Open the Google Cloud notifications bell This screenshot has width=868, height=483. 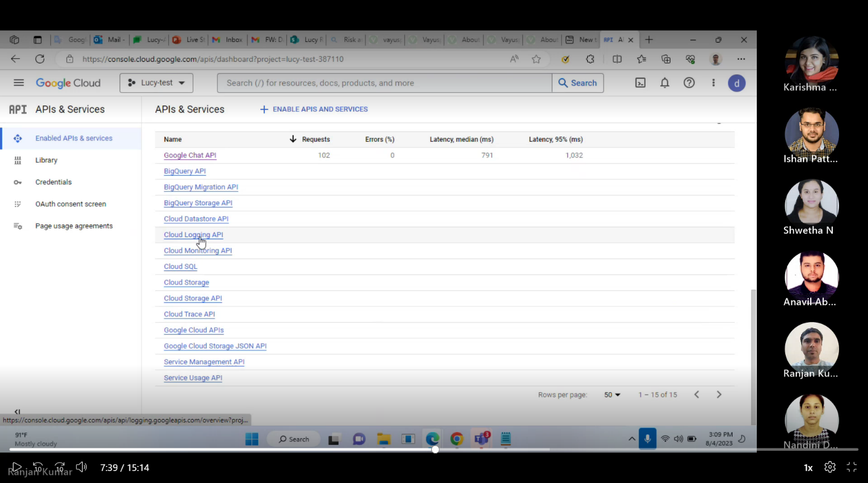click(x=665, y=83)
